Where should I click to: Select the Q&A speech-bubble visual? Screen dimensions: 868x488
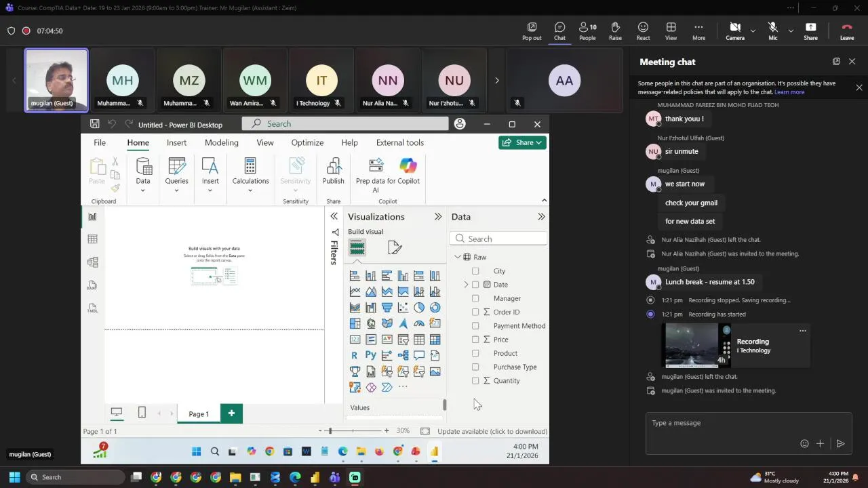(x=419, y=355)
